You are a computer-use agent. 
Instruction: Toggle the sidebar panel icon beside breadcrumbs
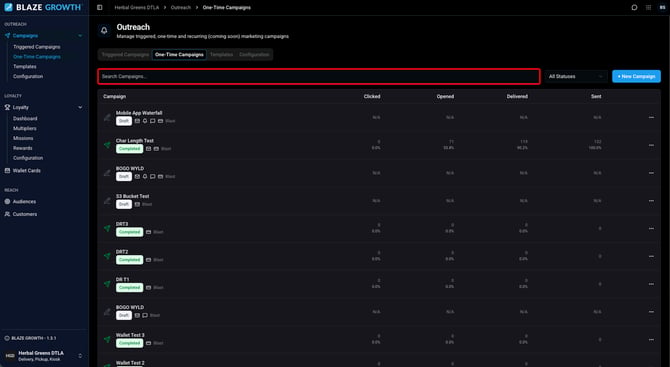[100, 7]
